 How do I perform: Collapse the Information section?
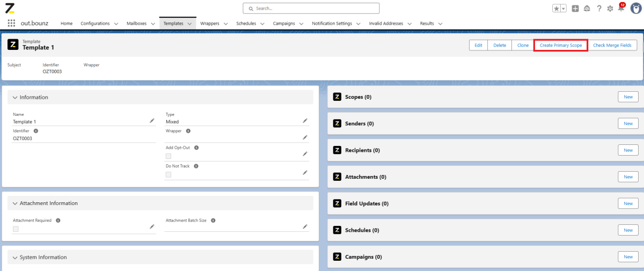point(15,97)
